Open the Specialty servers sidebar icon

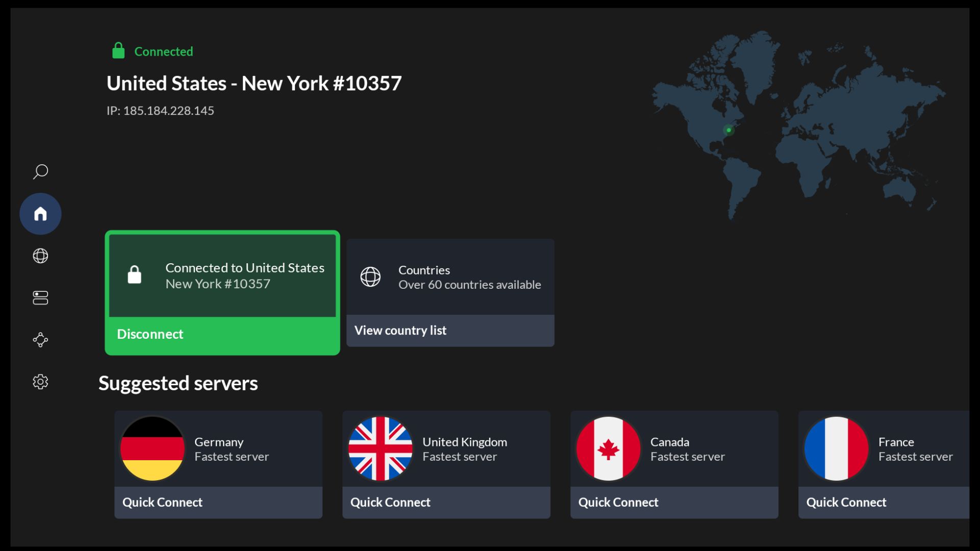[40, 297]
